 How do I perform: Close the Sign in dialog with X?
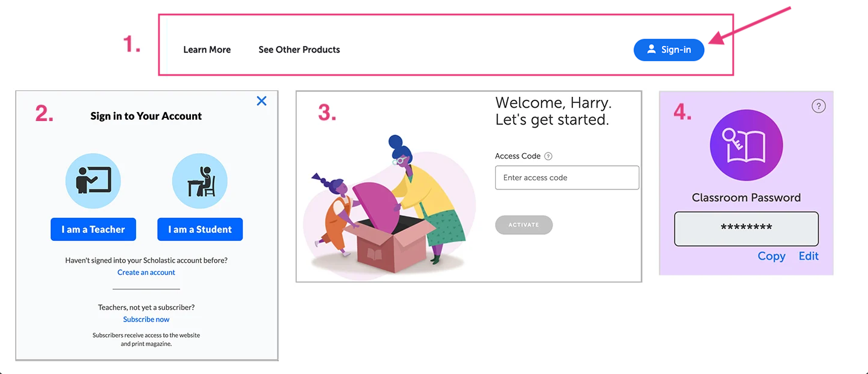coord(261,101)
